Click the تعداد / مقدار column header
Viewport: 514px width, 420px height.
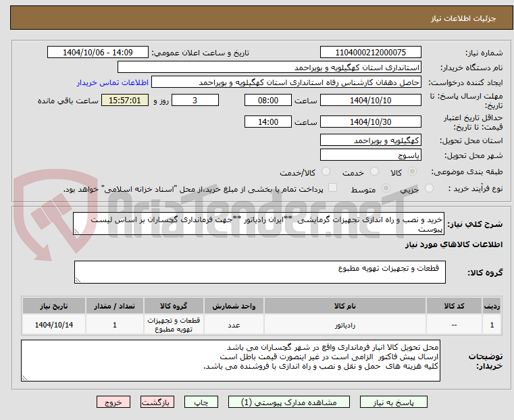pos(114,306)
